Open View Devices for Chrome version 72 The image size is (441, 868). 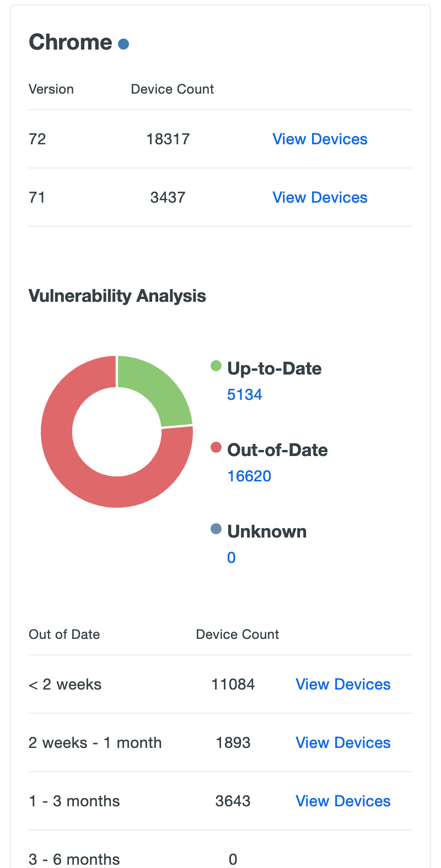coord(320,139)
